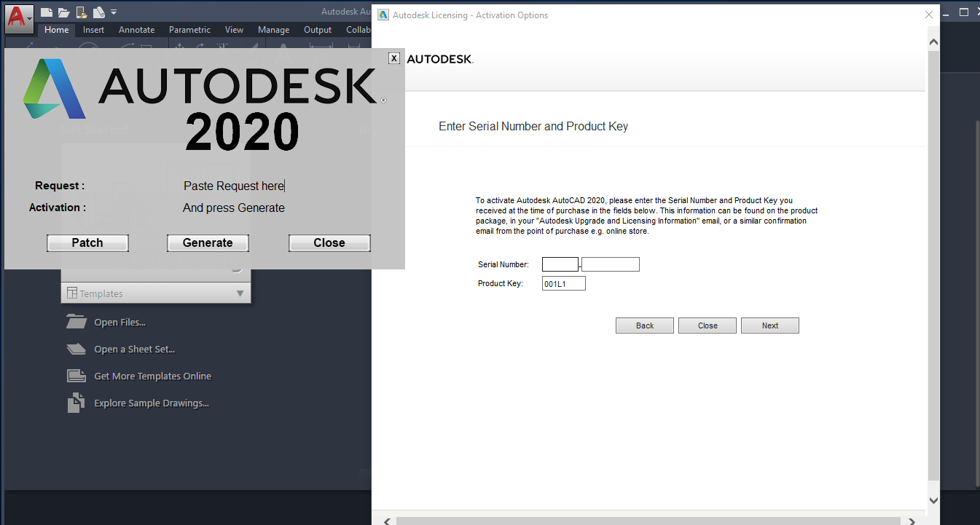Click the Open Files... link
This screenshot has width=980, height=525.
point(120,323)
